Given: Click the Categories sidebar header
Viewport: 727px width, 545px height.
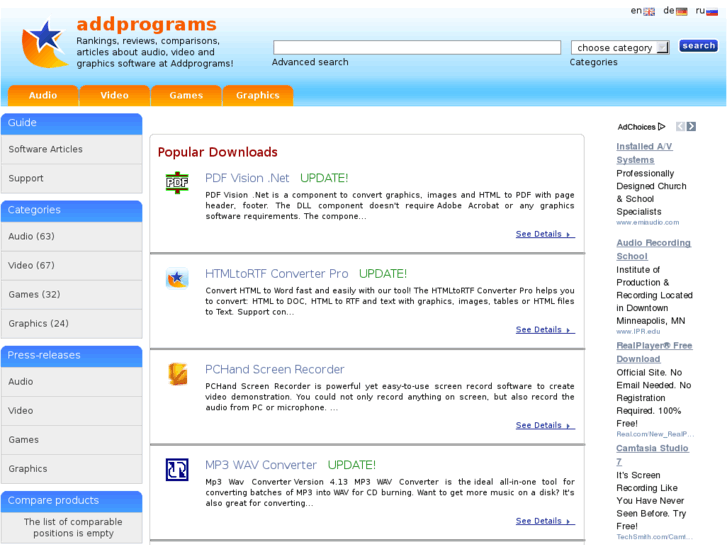Looking at the screenshot, I should (x=71, y=210).
